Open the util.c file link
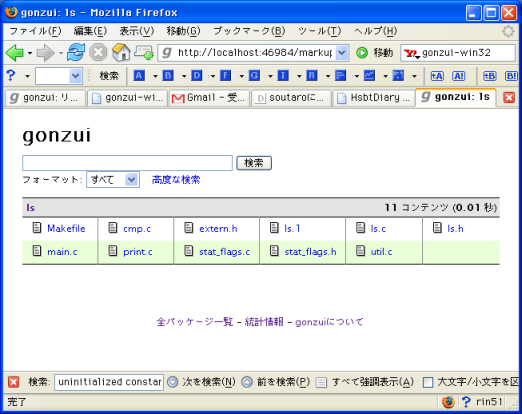522x414 pixels. [x=381, y=252]
